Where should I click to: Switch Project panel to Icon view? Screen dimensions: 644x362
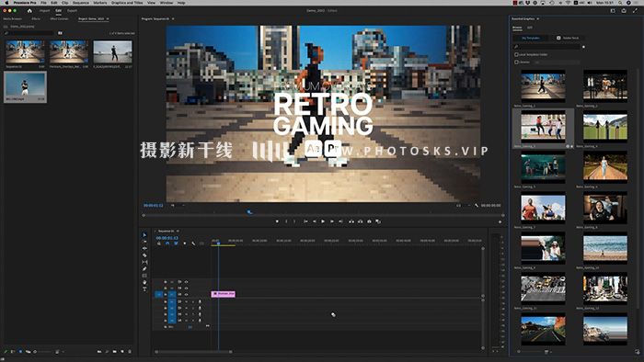click(x=20, y=351)
